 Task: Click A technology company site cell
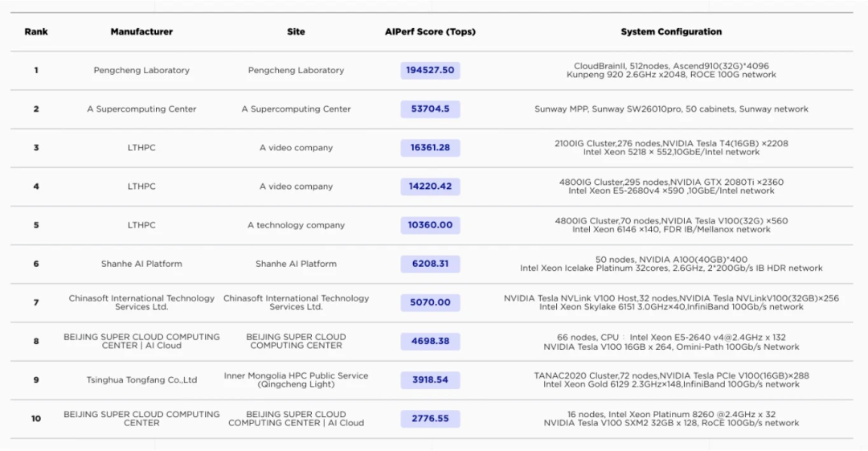click(296, 225)
